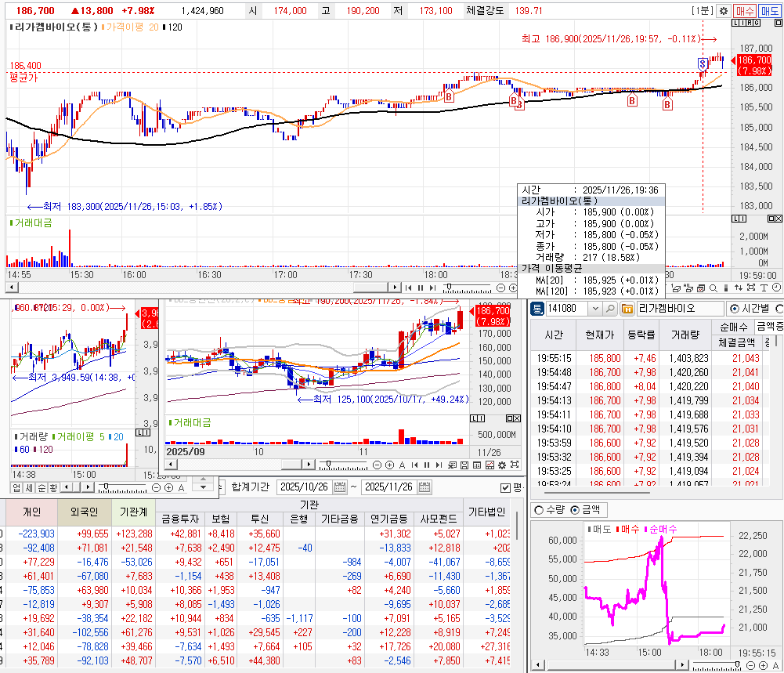Click up-down arrows icon in main chart toolbar

[x=738, y=288]
